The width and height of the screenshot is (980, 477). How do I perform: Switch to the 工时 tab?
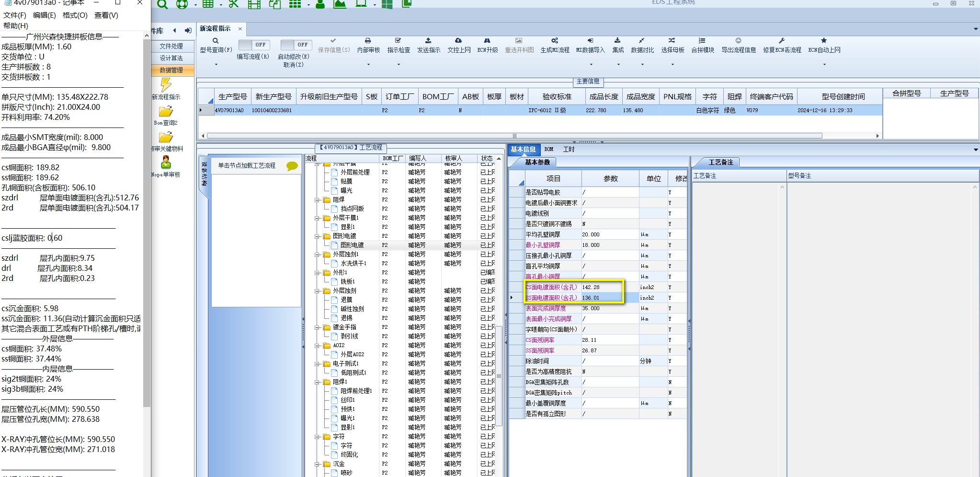coord(569,150)
